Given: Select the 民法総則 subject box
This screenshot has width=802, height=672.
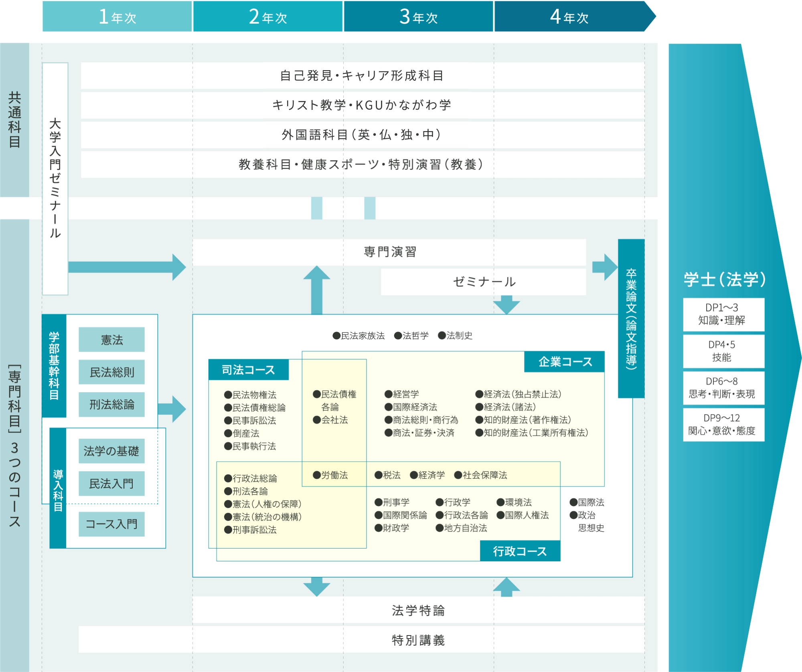Looking at the screenshot, I should point(111,372).
